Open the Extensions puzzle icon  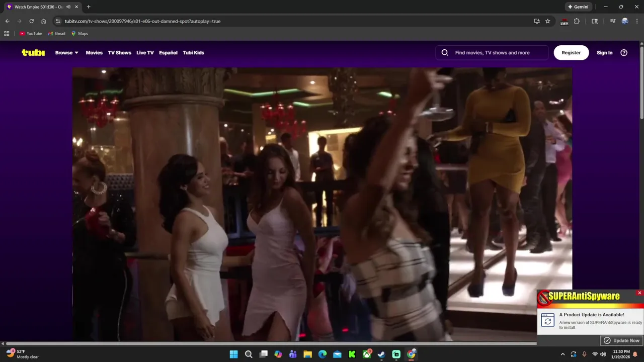[577, 21]
